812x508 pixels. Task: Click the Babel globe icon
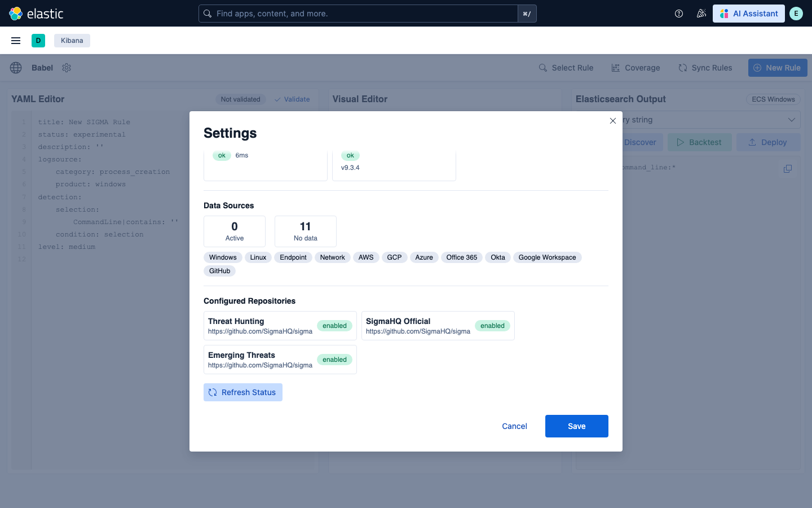[x=16, y=68]
